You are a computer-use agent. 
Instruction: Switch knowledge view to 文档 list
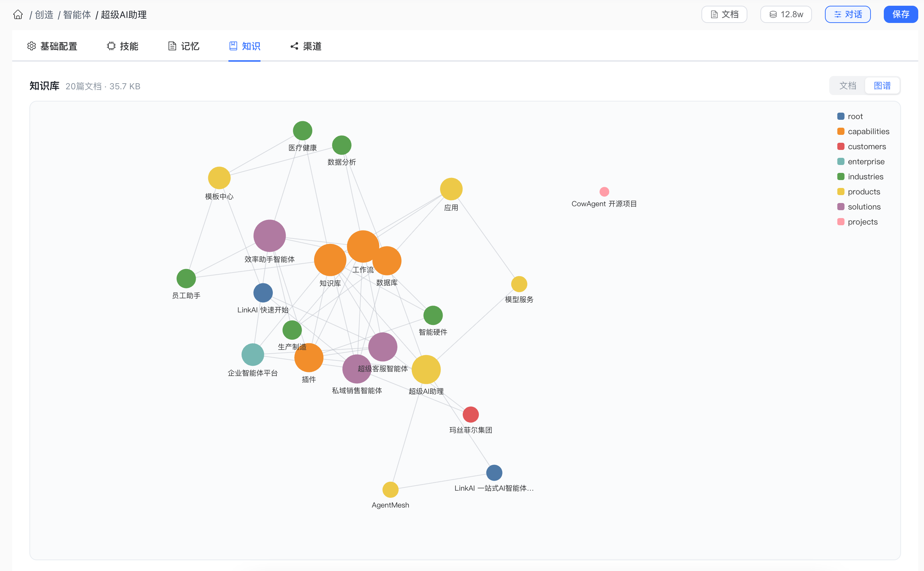(847, 86)
